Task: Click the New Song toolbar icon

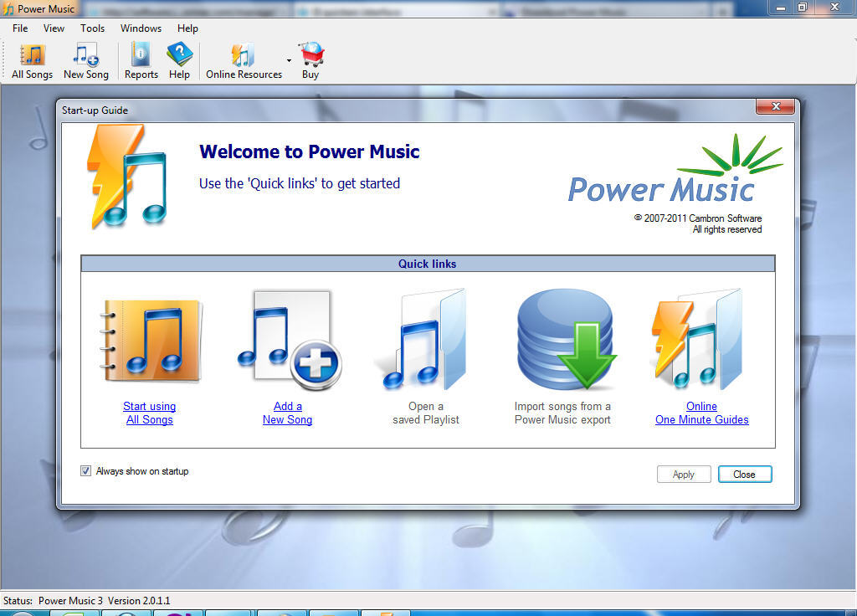Action: click(x=86, y=61)
